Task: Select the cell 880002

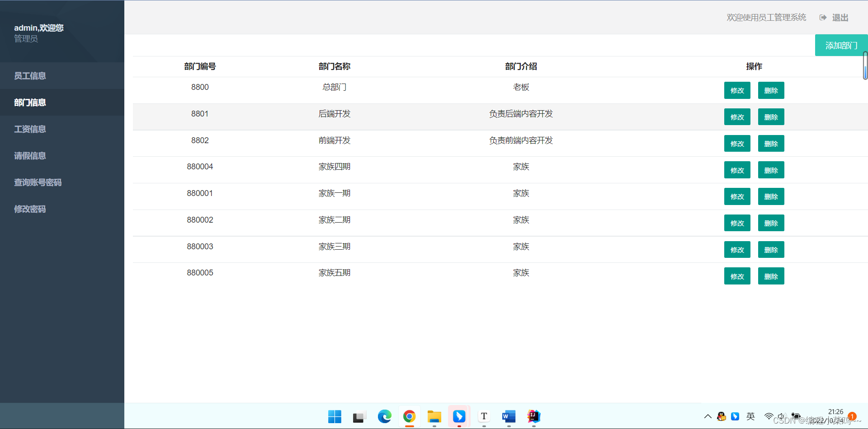Action: tap(200, 220)
